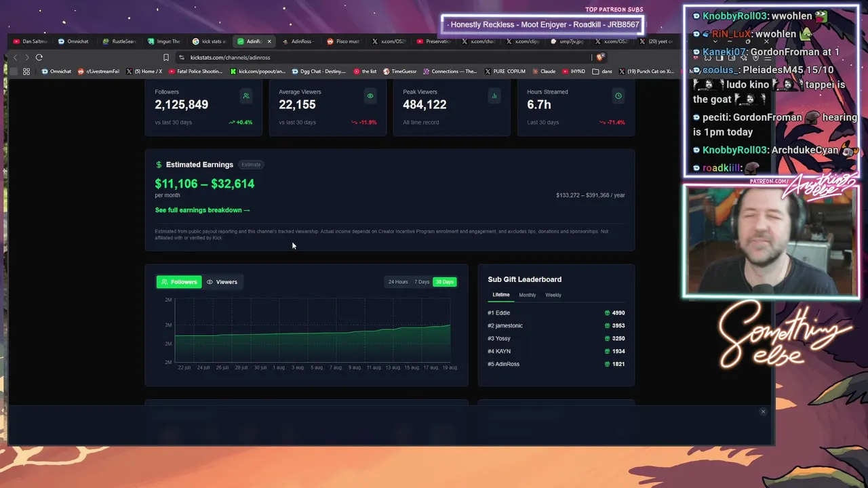Switch to the Omnichat browser tab
Screen dimensions: 868x488
coord(74,41)
